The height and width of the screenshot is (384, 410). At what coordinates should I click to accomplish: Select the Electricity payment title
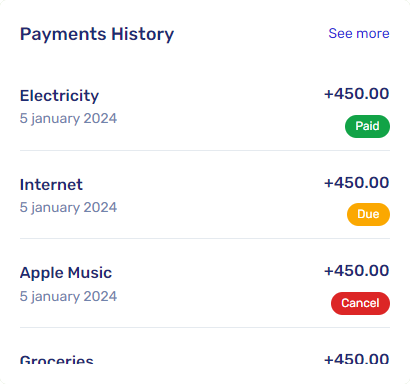(59, 96)
